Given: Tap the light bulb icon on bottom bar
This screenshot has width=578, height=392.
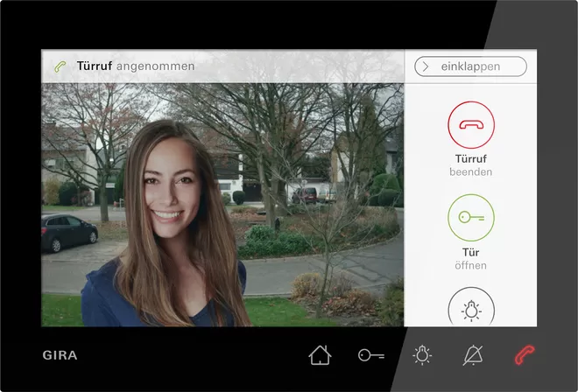Looking at the screenshot, I should 422,355.
